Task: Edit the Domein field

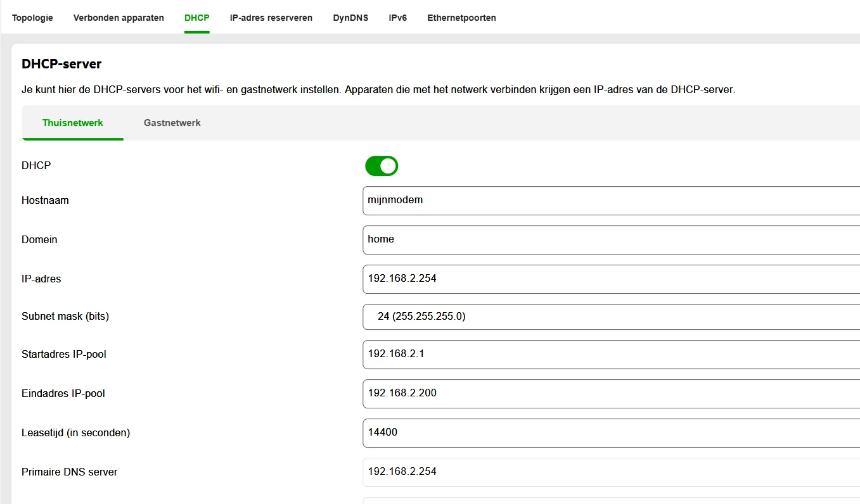Action: tap(612, 240)
